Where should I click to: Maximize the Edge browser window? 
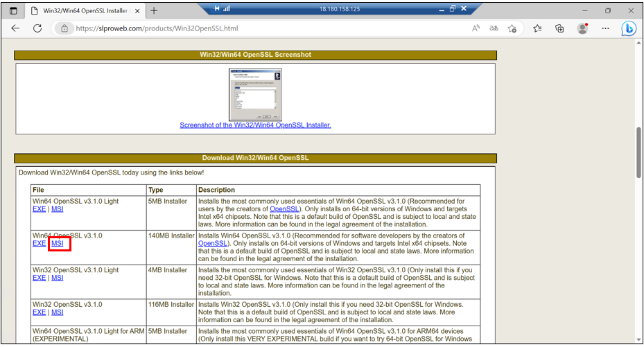tap(608, 10)
